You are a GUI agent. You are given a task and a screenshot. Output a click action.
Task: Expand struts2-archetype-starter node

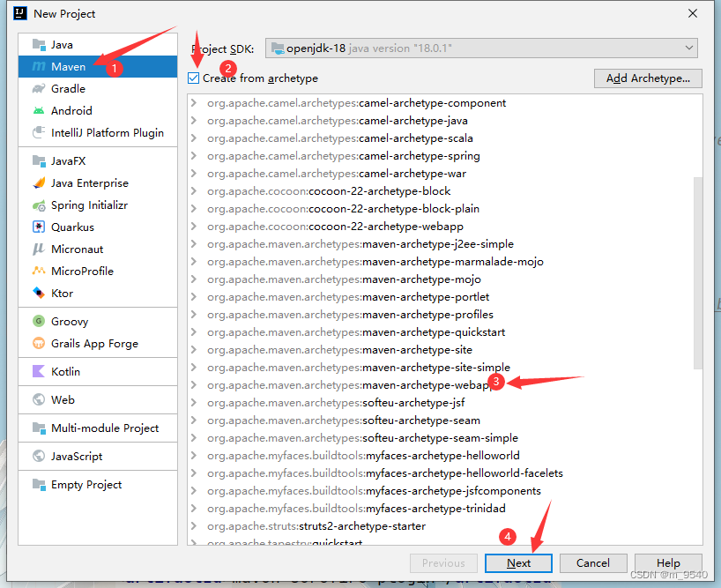(194, 526)
